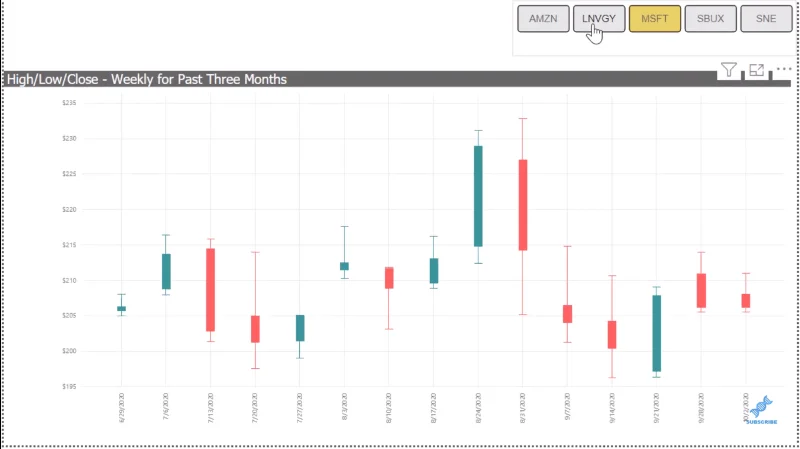Click the $235 y-axis label

point(69,103)
